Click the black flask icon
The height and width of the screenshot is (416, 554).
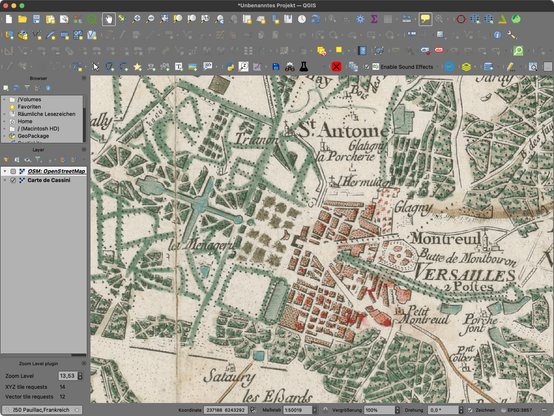[x=303, y=66]
